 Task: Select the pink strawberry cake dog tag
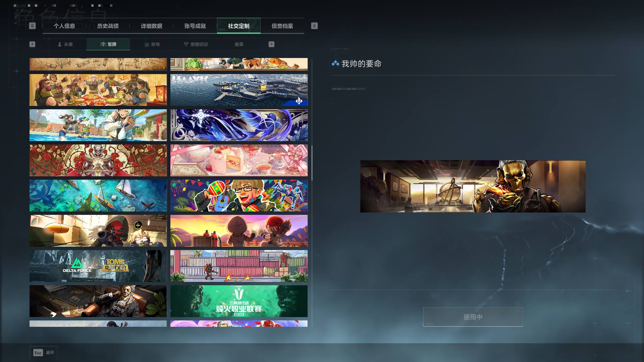(239, 161)
